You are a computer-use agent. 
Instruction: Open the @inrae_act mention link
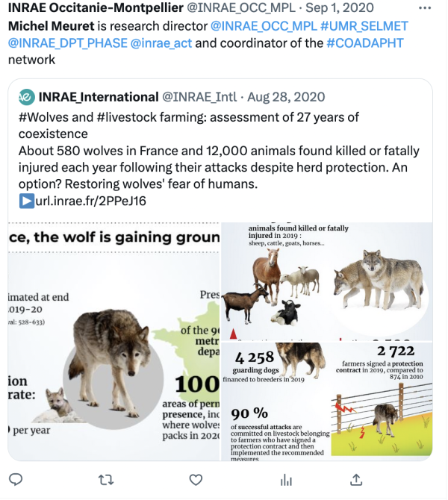click(161, 43)
